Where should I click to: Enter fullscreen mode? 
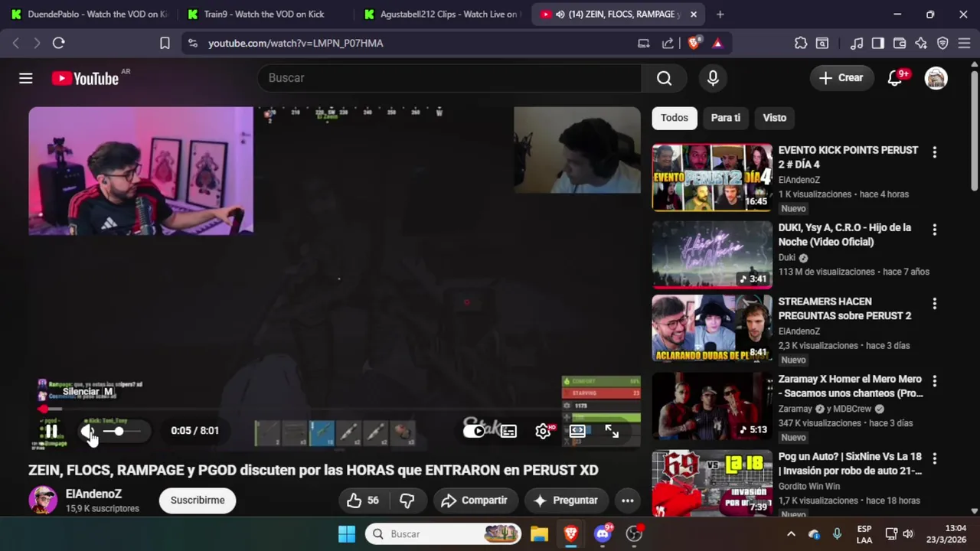(612, 431)
